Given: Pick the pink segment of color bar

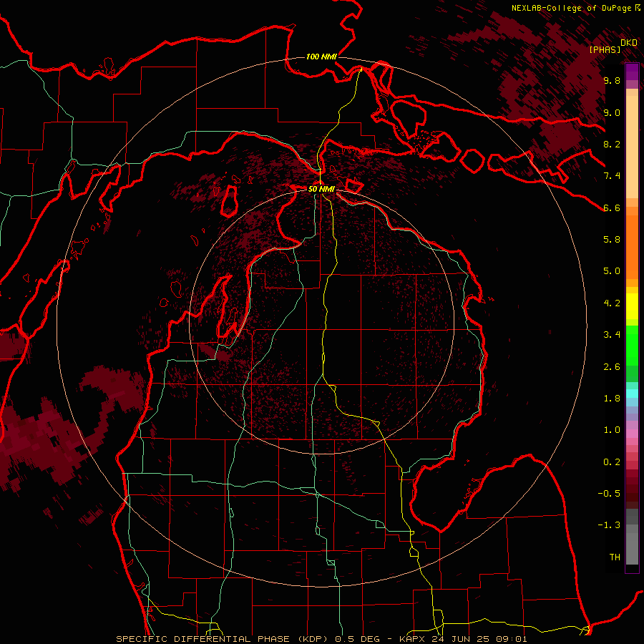Looking at the screenshot, I should click(x=632, y=434).
